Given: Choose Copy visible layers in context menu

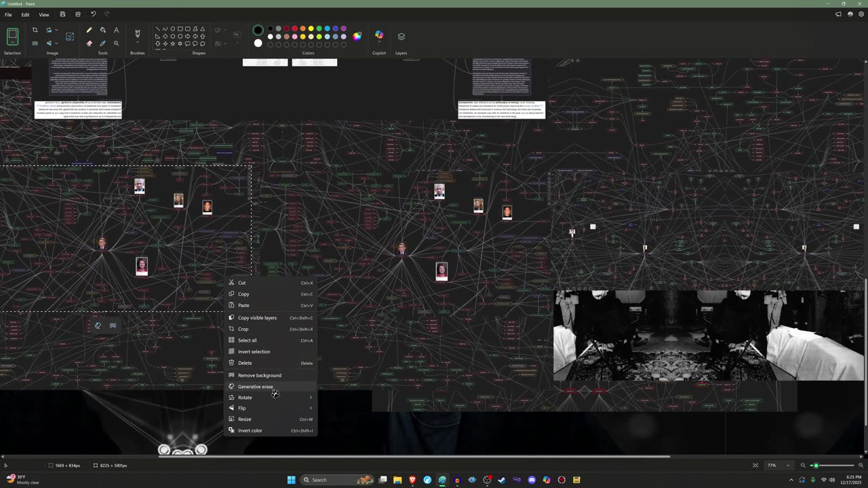Looking at the screenshot, I should click(271, 318).
